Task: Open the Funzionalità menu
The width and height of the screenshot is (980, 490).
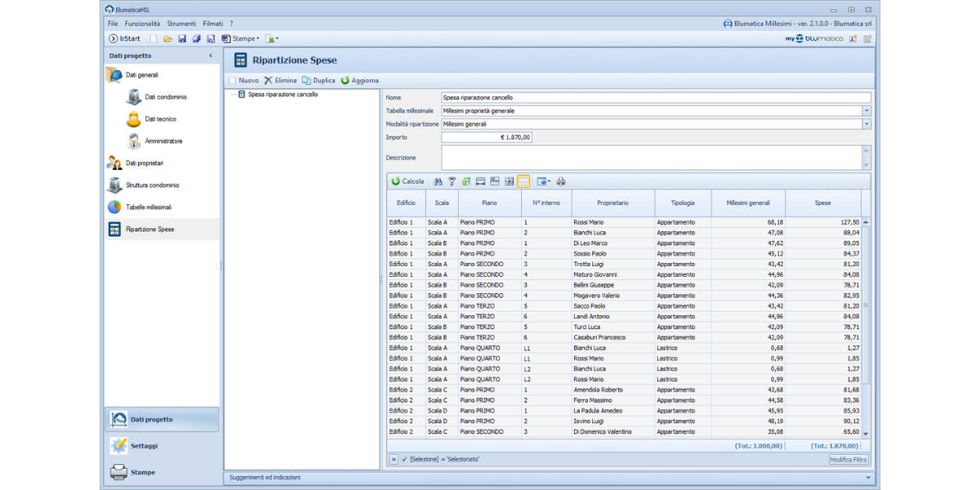Action: point(142,24)
